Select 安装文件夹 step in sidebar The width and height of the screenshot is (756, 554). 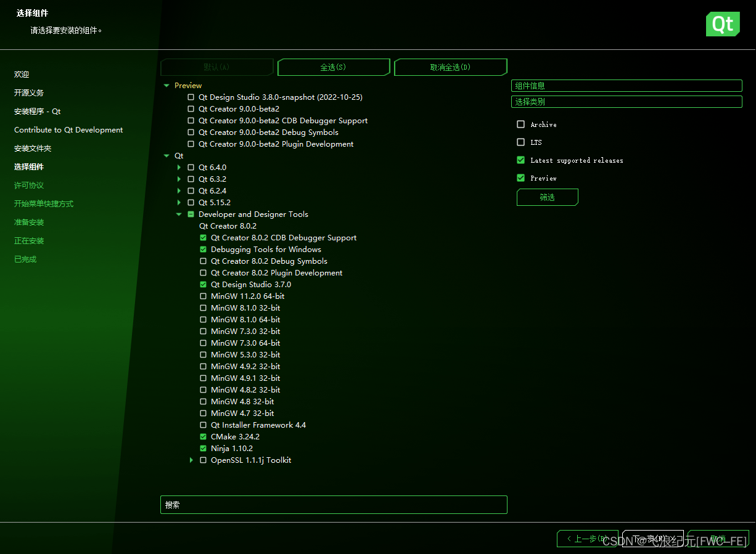[x=33, y=149]
